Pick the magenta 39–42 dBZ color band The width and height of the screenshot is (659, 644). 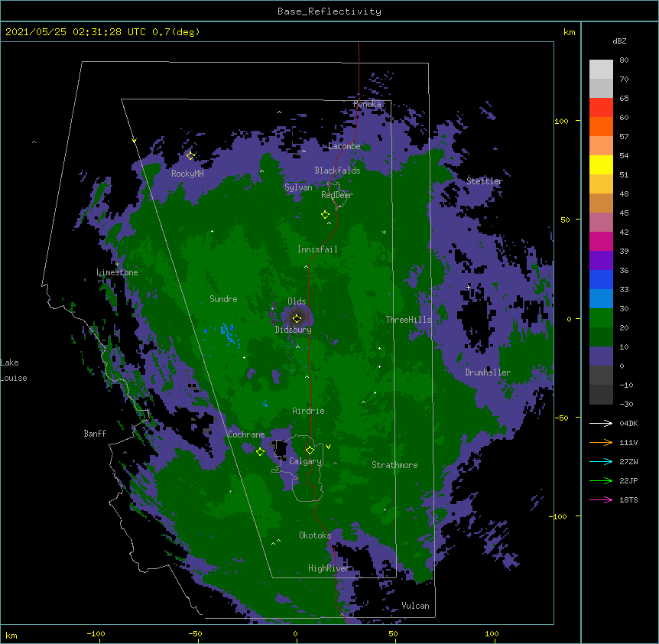click(601, 241)
